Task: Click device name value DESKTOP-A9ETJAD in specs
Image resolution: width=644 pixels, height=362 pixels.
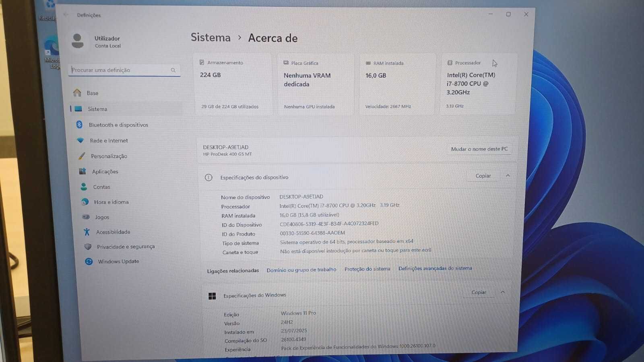Action: pos(301,197)
